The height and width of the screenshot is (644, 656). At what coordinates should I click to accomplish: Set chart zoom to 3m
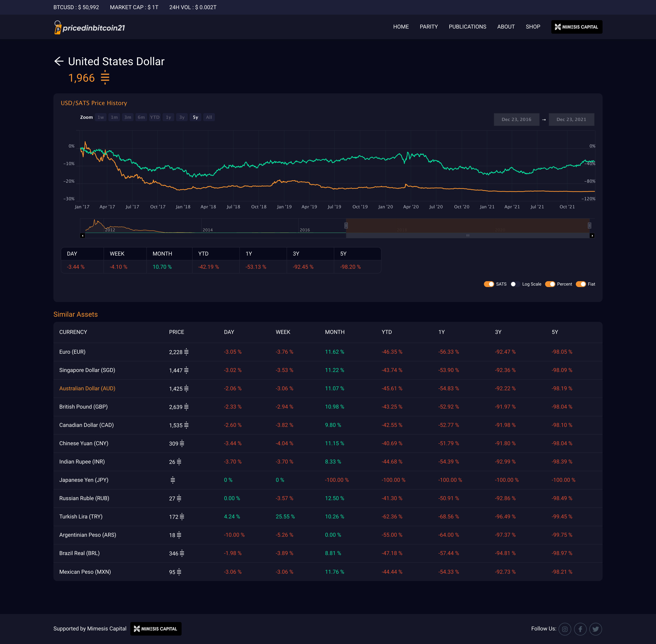click(128, 117)
